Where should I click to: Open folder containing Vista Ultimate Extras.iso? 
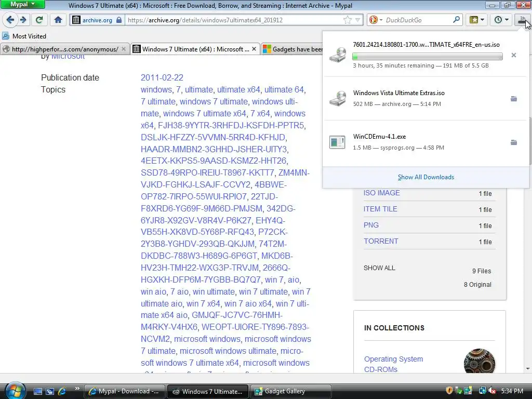[514, 99]
